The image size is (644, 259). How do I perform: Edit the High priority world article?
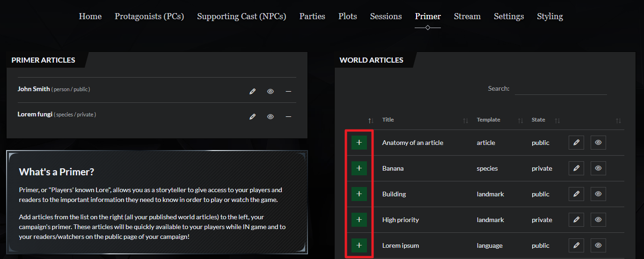(576, 220)
